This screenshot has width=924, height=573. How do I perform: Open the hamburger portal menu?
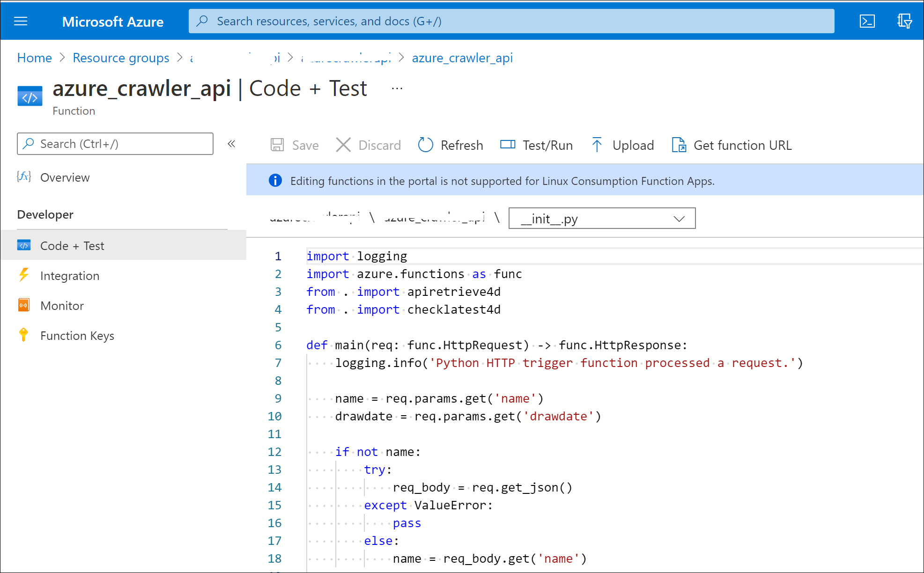point(21,21)
